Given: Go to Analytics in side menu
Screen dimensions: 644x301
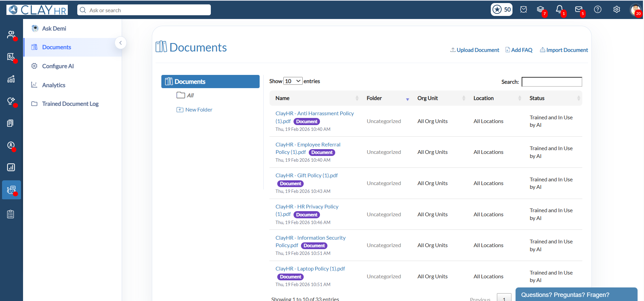Looking at the screenshot, I should click(x=54, y=85).
